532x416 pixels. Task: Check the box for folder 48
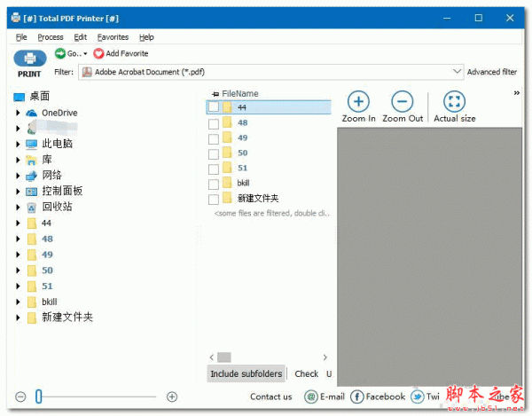pyautogui.click(x=214, y=124)
